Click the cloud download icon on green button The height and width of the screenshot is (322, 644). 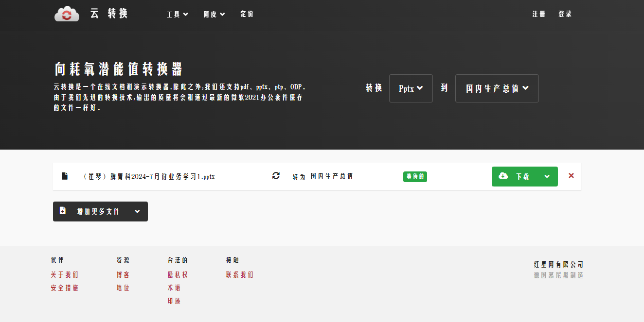pos(503,176)
